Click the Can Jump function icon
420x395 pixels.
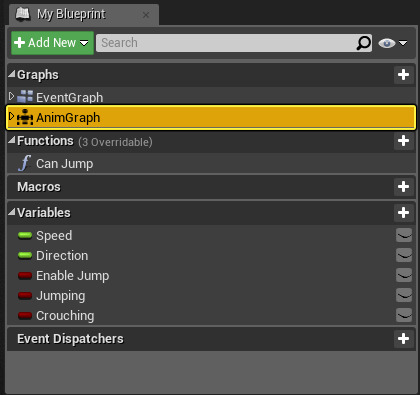pyautogui.click(x=25, y=163)
